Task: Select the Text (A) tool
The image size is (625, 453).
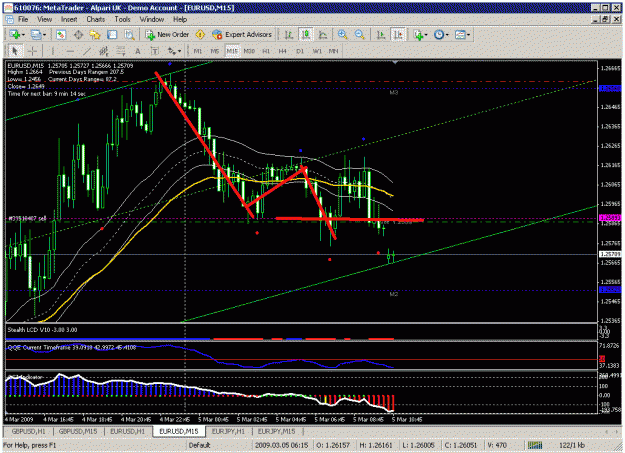Action: point(138,51)
